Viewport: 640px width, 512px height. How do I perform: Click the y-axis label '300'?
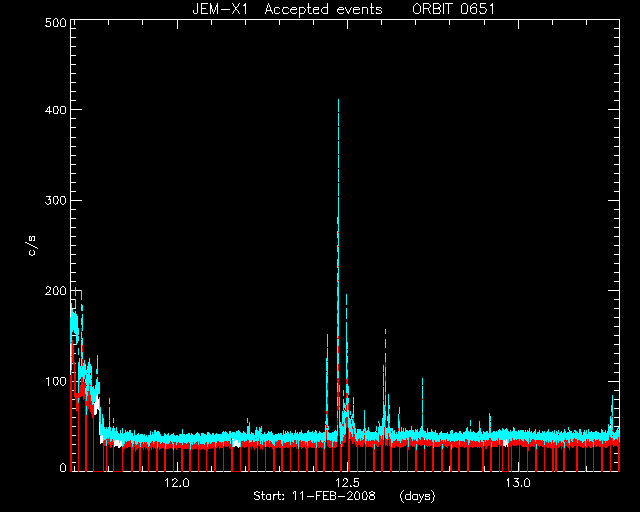56,200
